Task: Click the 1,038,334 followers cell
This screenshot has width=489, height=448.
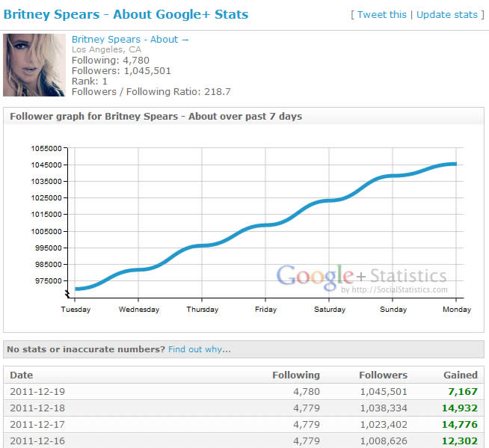Action: (x=384, y=408)
